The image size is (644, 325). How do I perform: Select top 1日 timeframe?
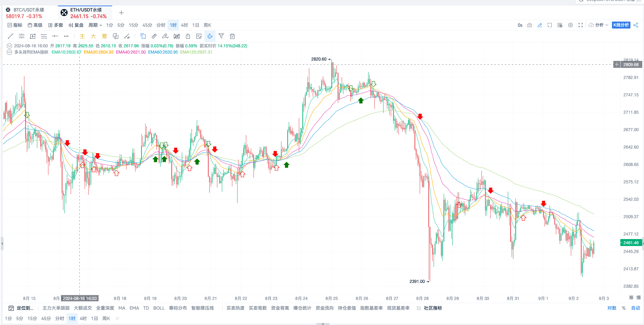[x=196, y=25]
